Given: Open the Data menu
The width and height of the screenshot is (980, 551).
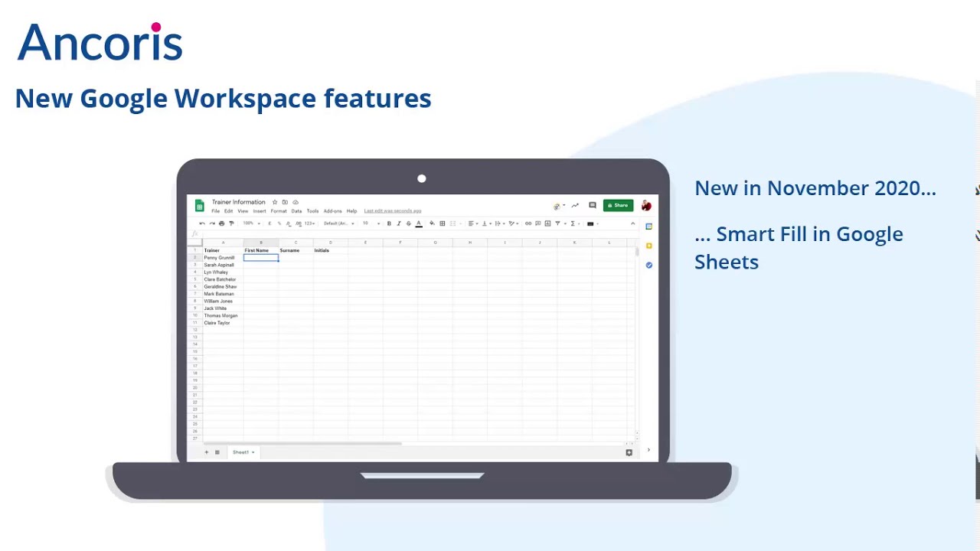Looking at the screenshot, I should 296,211.
